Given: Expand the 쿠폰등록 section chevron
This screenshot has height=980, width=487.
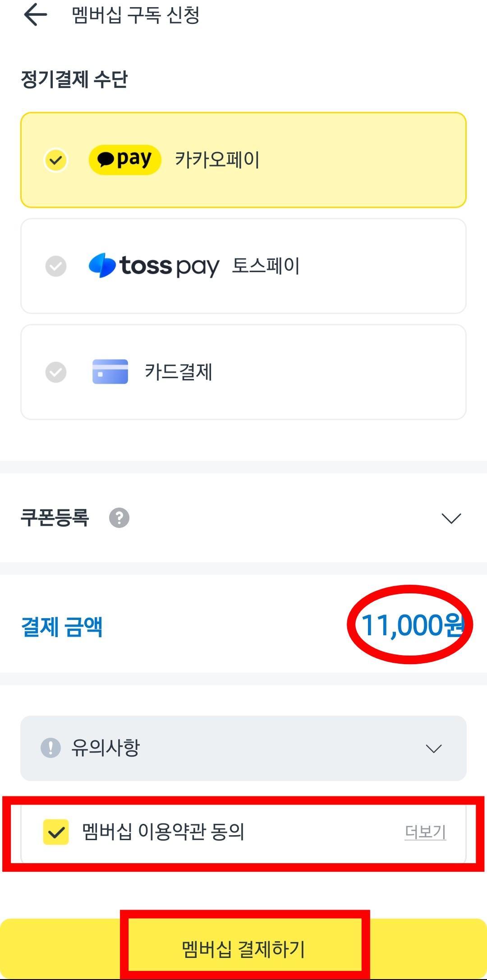Looking at the screenshot, I should tap(451, 518).
